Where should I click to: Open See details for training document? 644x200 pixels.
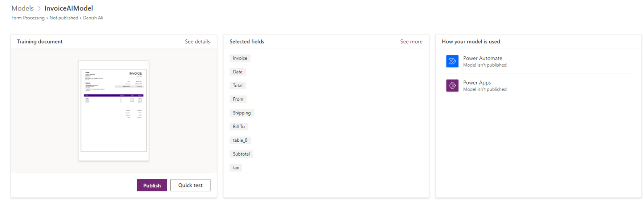tap(197, 42)
